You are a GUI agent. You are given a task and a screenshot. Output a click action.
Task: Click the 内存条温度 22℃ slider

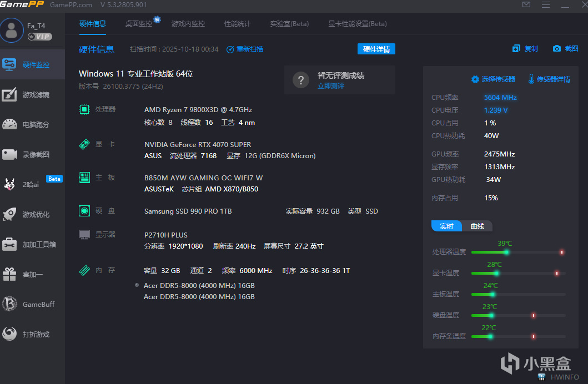coord(518,336)
